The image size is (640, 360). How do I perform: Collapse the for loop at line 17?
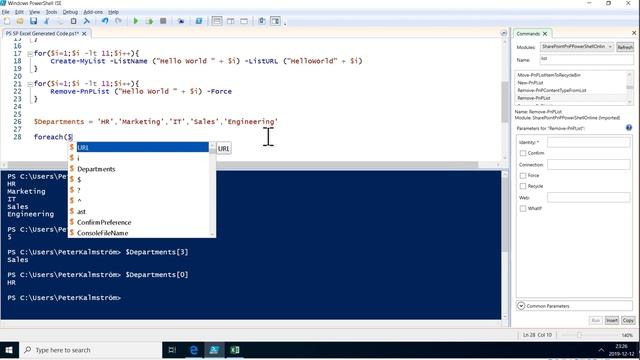[x=30, y=53]
